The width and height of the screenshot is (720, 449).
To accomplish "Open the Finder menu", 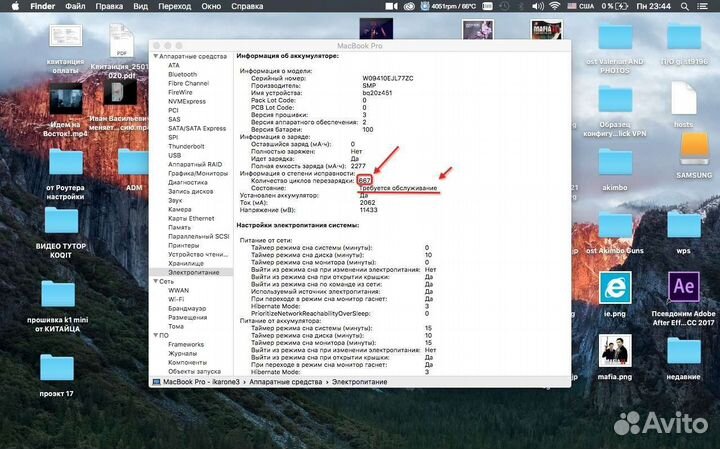I will 43,6.
